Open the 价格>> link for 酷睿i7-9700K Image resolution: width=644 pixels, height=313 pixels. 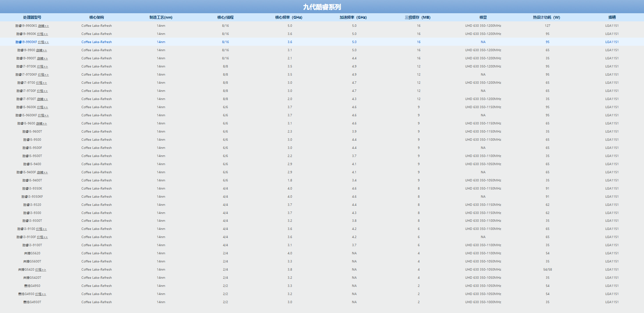[42, 66]
